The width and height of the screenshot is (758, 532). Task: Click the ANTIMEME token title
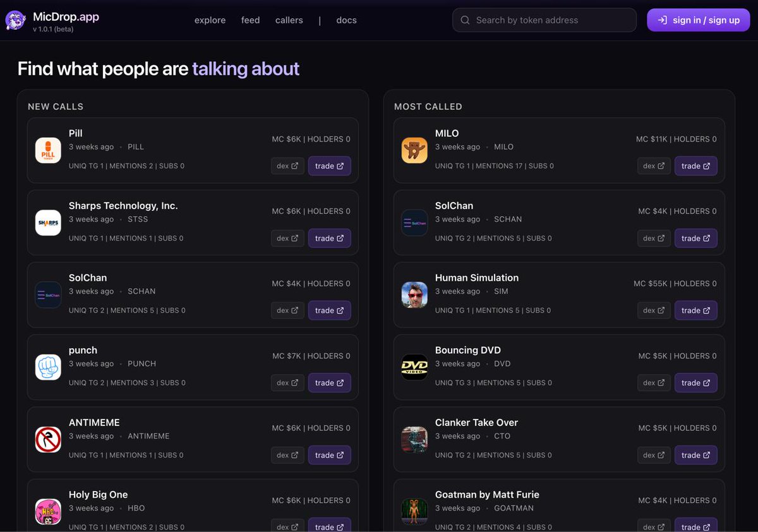[x=94, y=423]
